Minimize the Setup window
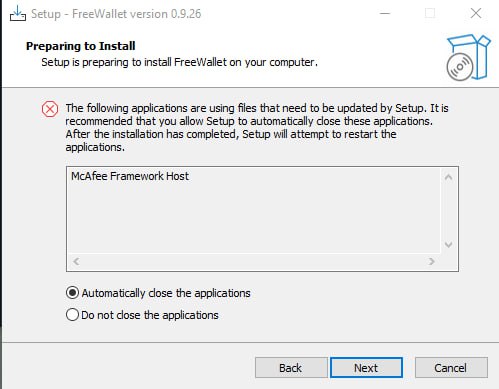The image size is (499, 389). (385, 13)
